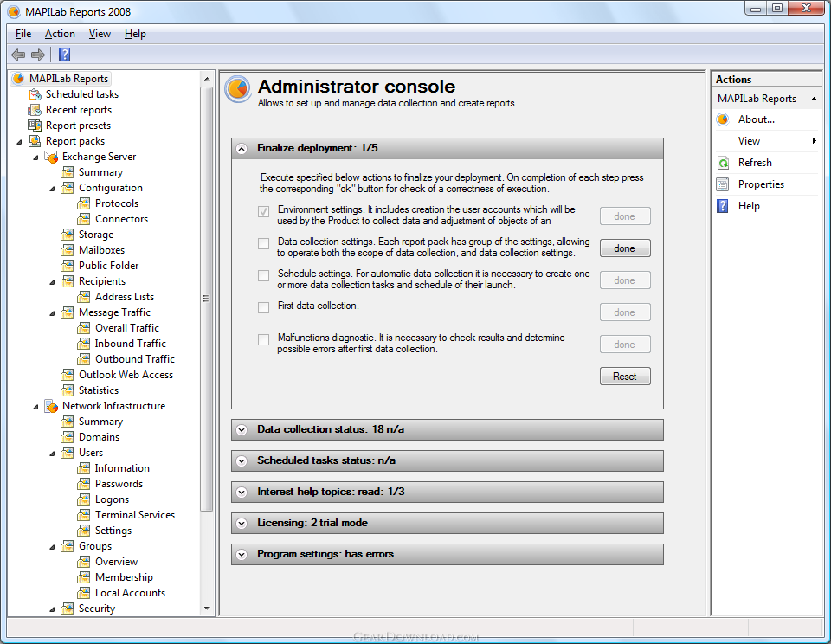Click the tree scrollbar up arrow
The height and width of the screenshot is (644, 831).
pyautogui.click(x=207, y=79)
